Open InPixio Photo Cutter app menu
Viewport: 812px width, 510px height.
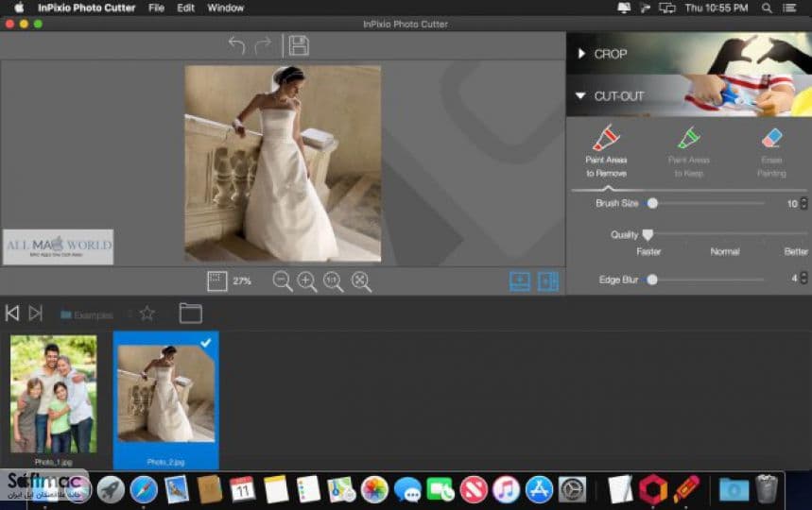pos(86,8)
